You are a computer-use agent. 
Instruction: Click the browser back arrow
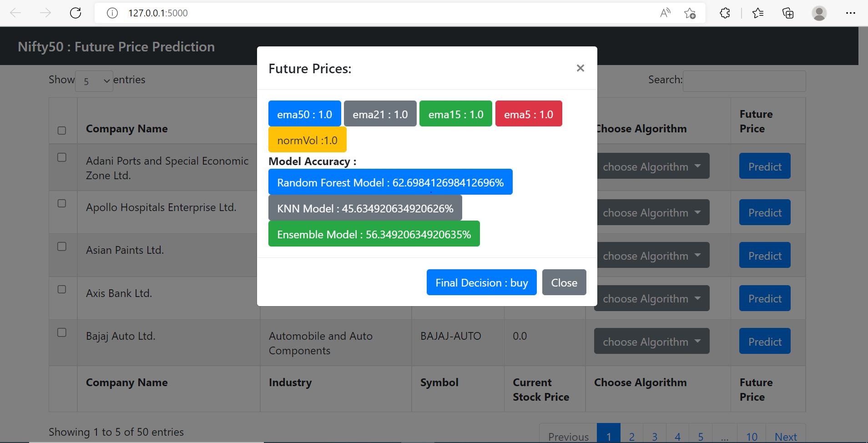(15, 13)
